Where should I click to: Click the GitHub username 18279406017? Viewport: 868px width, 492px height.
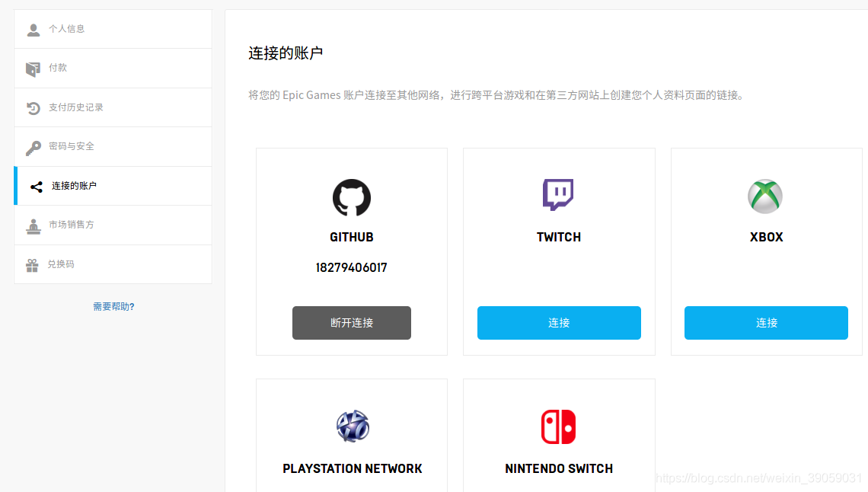(x=352, y=268)
